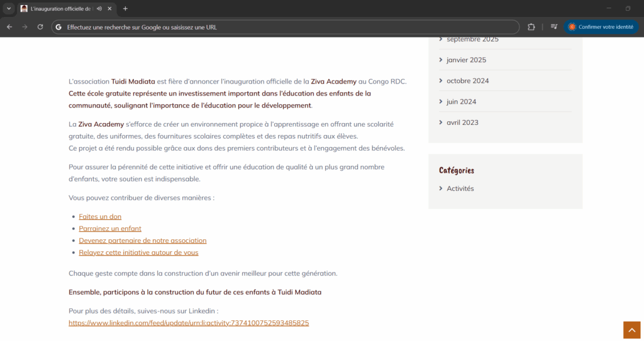Open the tab search dropdown arrow
This screenshot has height=341, width=644.
(9, 9)
